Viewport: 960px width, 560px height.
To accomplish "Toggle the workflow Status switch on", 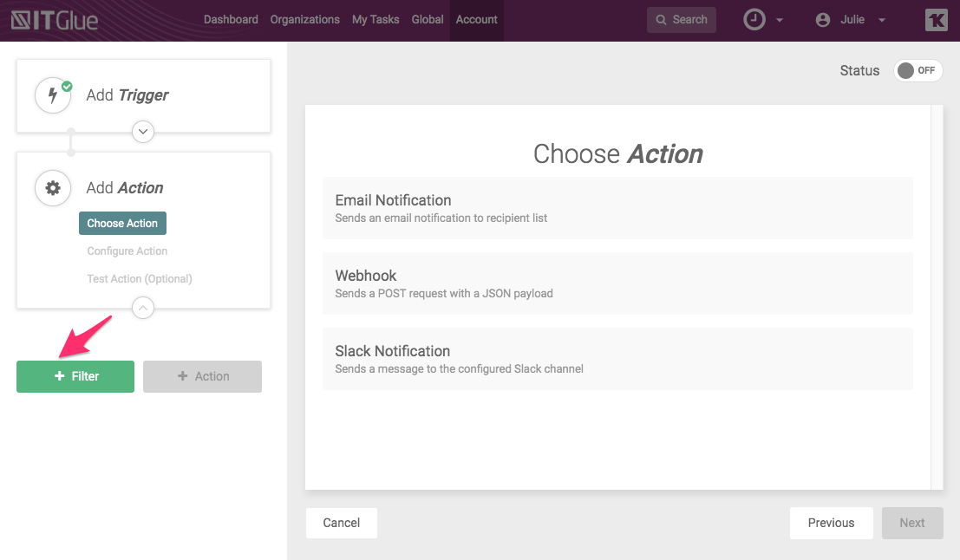I will point(918,71).
